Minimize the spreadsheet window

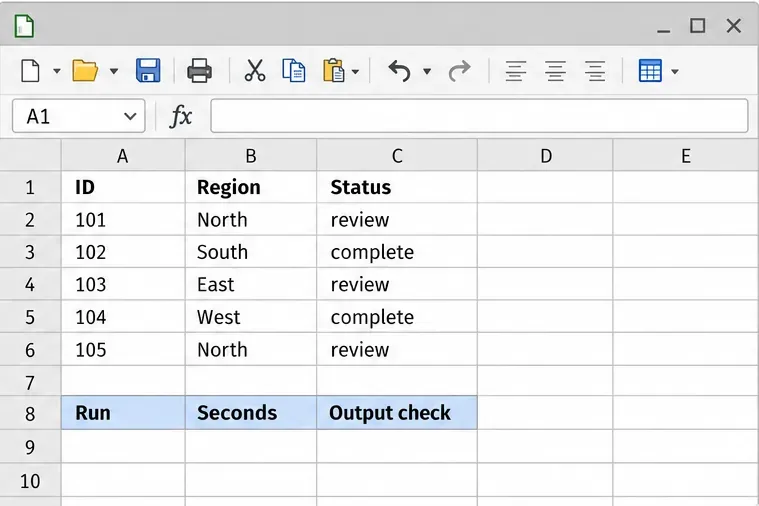click(664, 30)
